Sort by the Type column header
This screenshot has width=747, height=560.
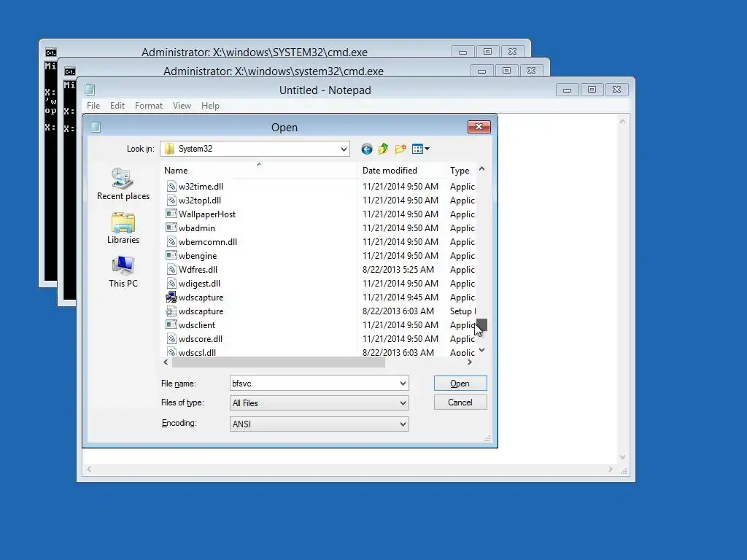click(460, 171)
